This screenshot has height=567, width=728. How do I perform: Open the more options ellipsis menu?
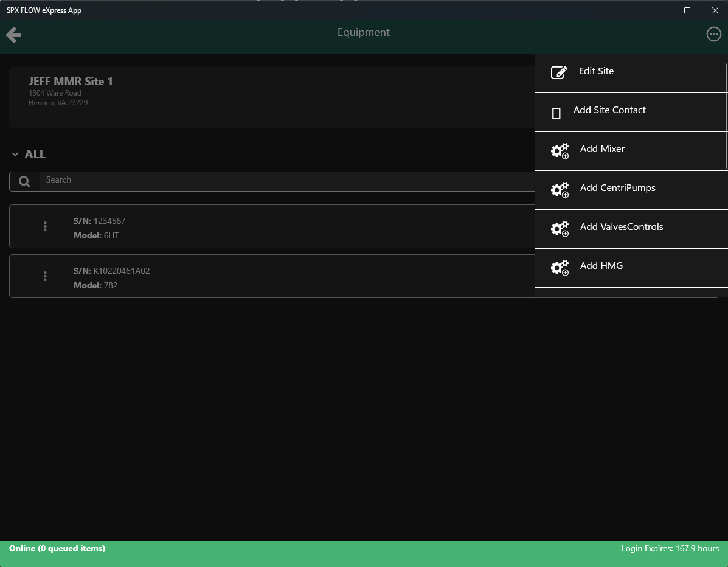[713, 34]
